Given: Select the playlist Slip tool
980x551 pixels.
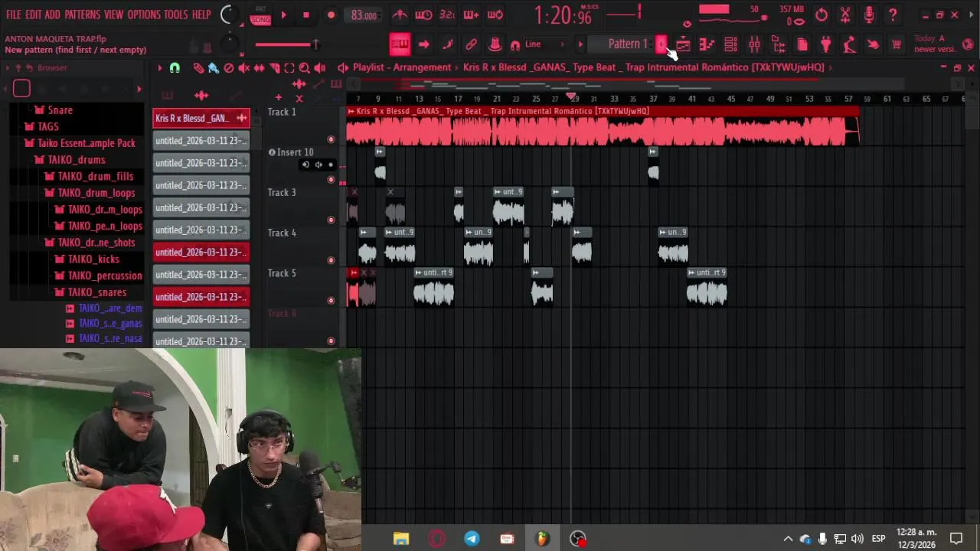Looking at the screenshot, I should pos(259,68).
